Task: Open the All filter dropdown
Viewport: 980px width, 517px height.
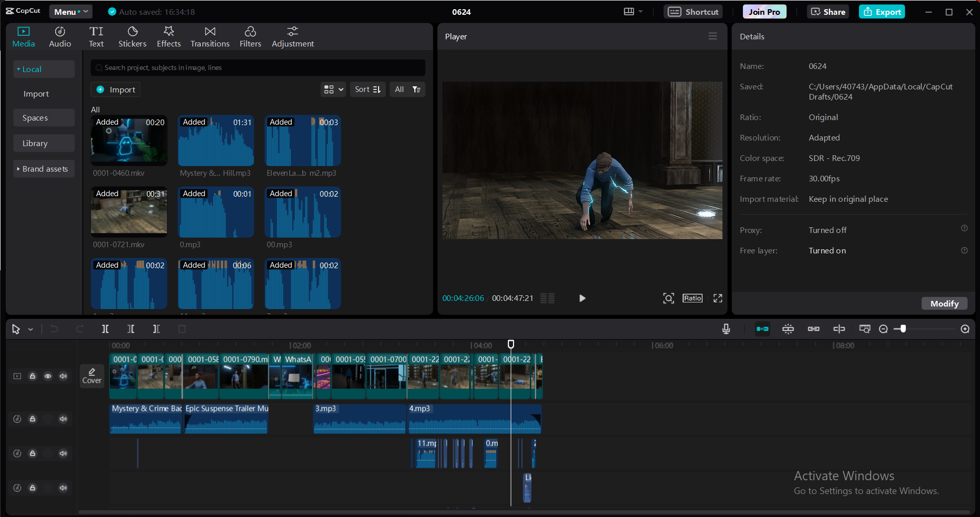Action: point(407,89)
